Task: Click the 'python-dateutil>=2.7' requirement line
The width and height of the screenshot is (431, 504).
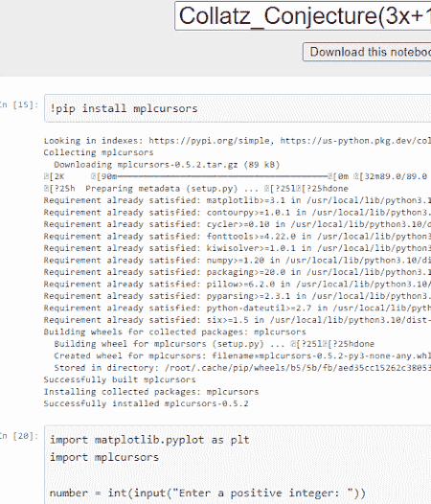Action: (238, 308)
